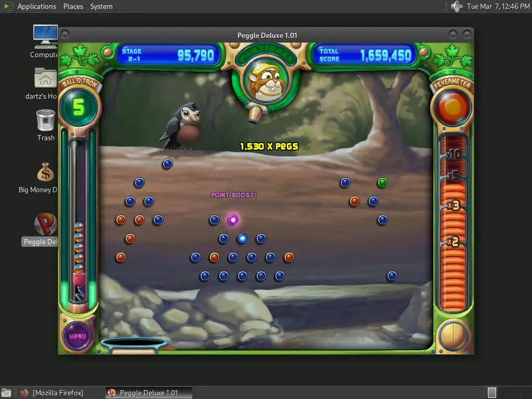
Task: Click the Ball-O-Tron ball counter showing 5
Action: pyautogui.click(x=79, y=107)
